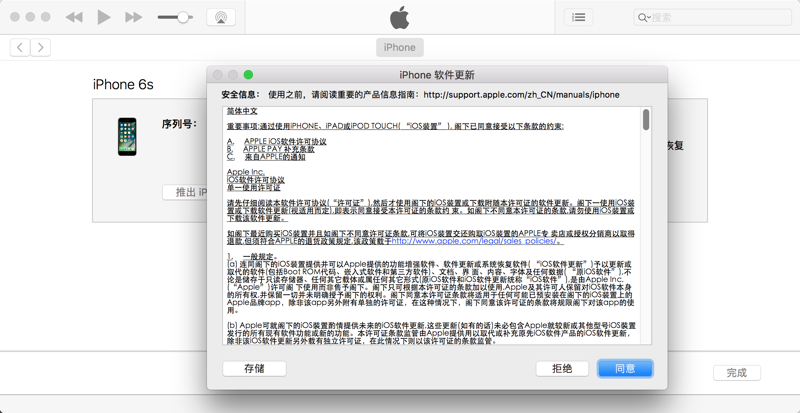Screen dimensions: 800x413
Task: Click the 'A. APPLE iOS软件许可协议' line
Action: tap(277, 141)
